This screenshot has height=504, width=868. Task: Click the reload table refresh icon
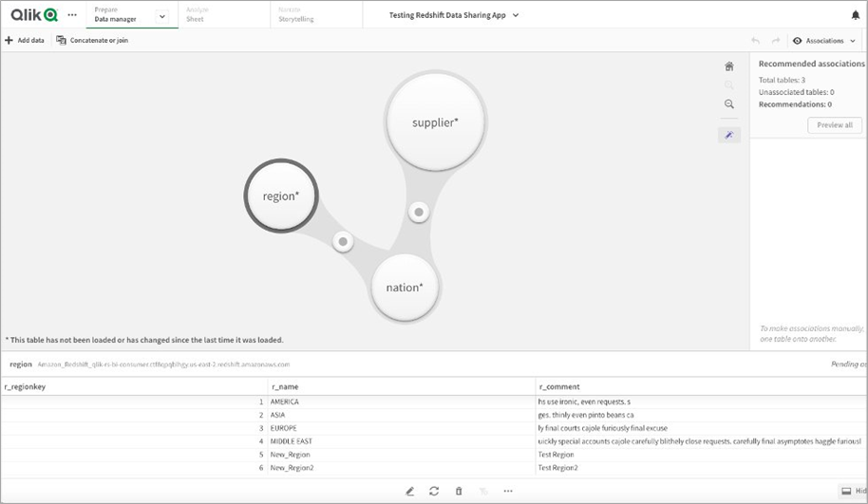pos(434,491)
